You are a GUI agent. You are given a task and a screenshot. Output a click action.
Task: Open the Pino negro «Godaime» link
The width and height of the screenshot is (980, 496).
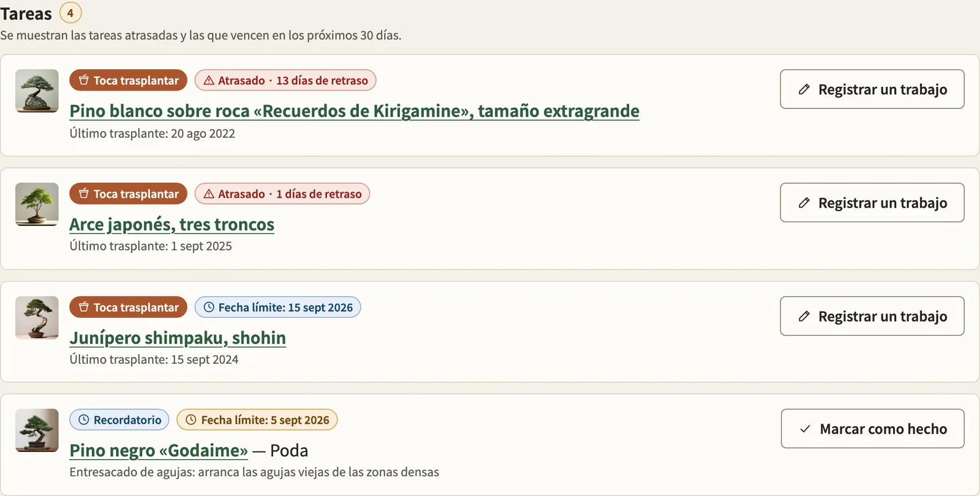[x=159, y=450]
